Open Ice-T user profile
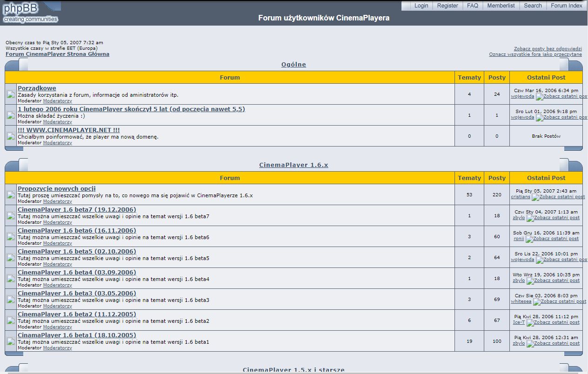 pyautogui.click(x=519, y=322)
